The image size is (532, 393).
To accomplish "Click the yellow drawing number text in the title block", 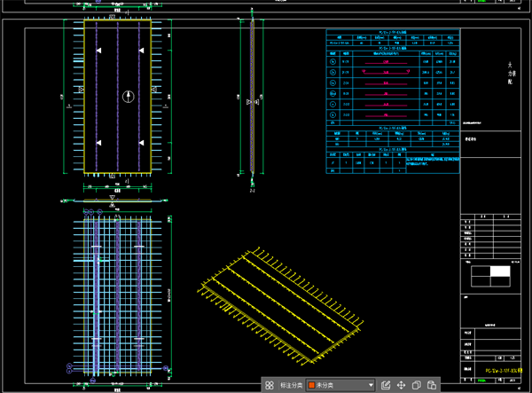I will point(504,371).
